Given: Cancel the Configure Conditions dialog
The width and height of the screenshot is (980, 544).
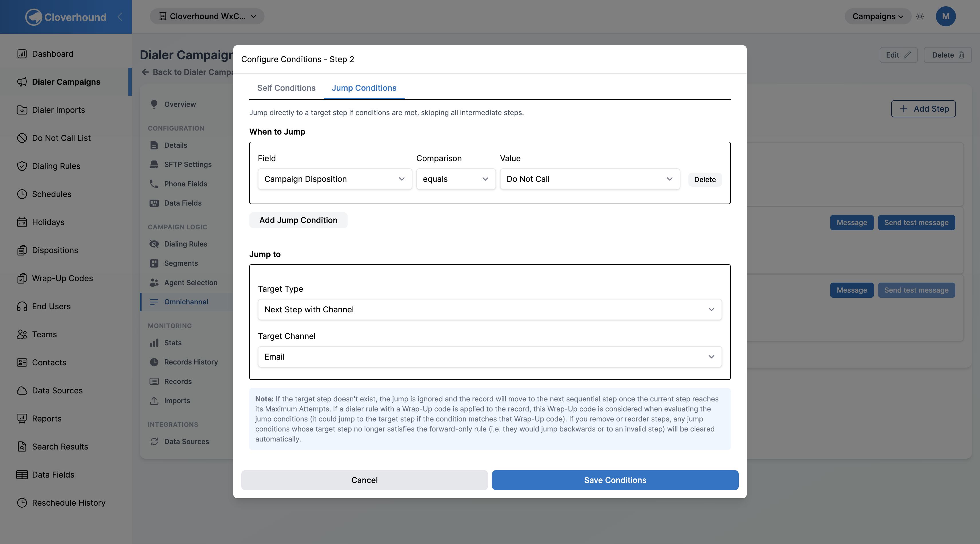Looking at the screenshot, I should coord(364,480).
